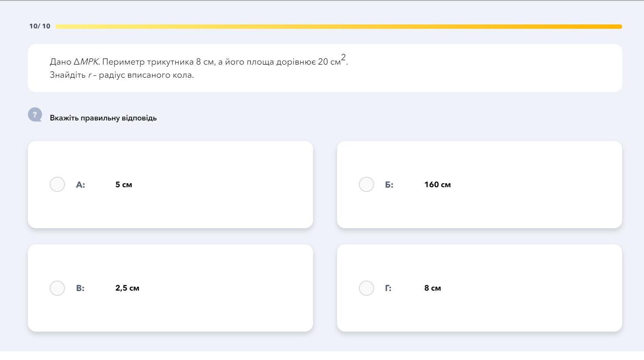This screenshot has width=644, height=360.
Task: Click the "Г:" option letter label
Action: pyautogui.click(x=388, y=288)
